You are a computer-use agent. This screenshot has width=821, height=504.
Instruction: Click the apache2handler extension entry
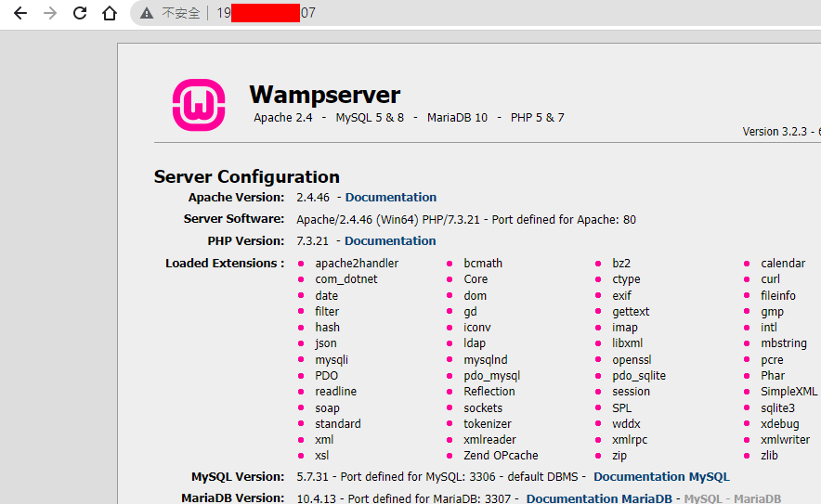click(x=357, y=264)
